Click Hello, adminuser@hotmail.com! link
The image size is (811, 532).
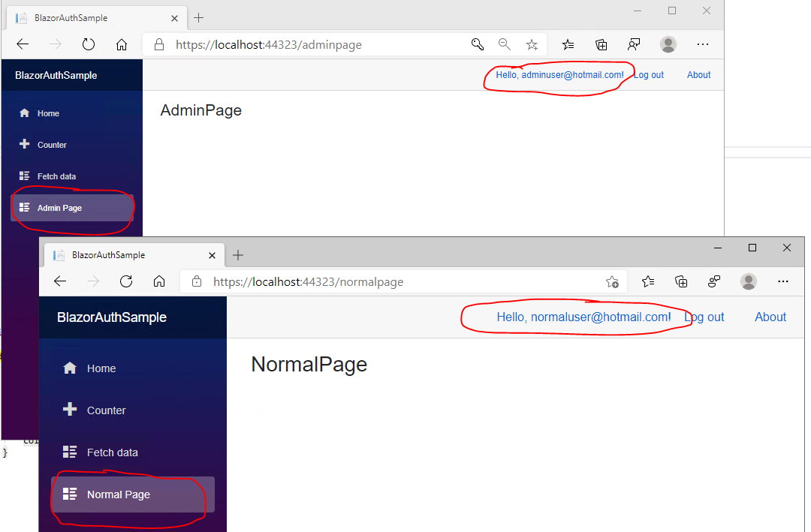point(559,75)
